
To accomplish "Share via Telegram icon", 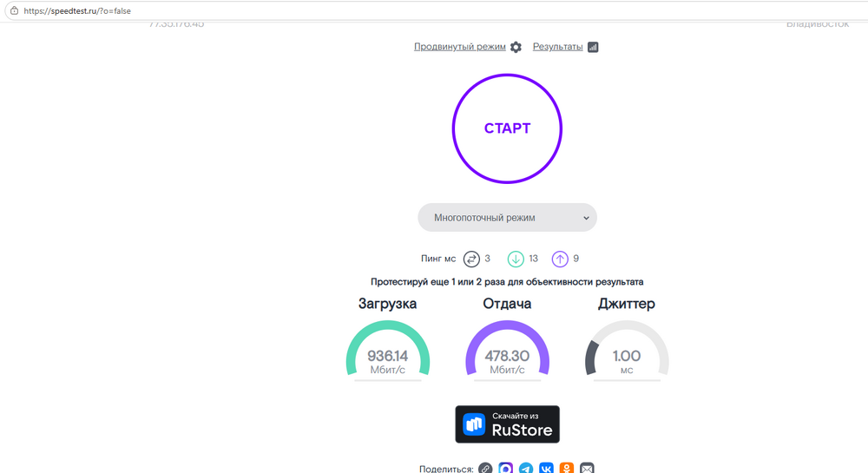I will point(526,468).
